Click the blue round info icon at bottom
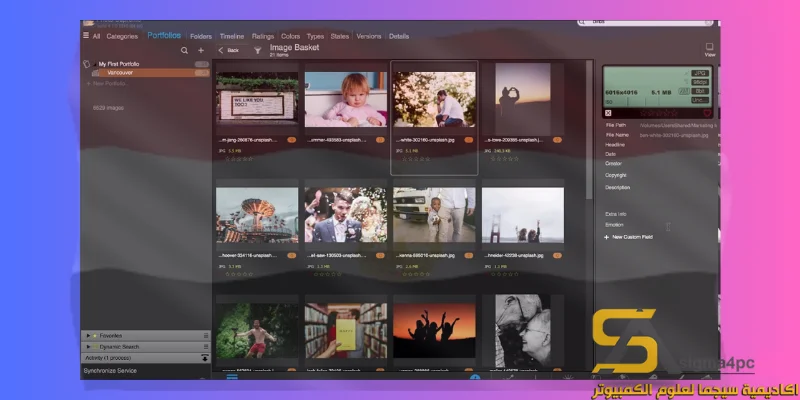The width and height of the screenshot is (800, 400). pyautogui.click(x=475, y=378)
